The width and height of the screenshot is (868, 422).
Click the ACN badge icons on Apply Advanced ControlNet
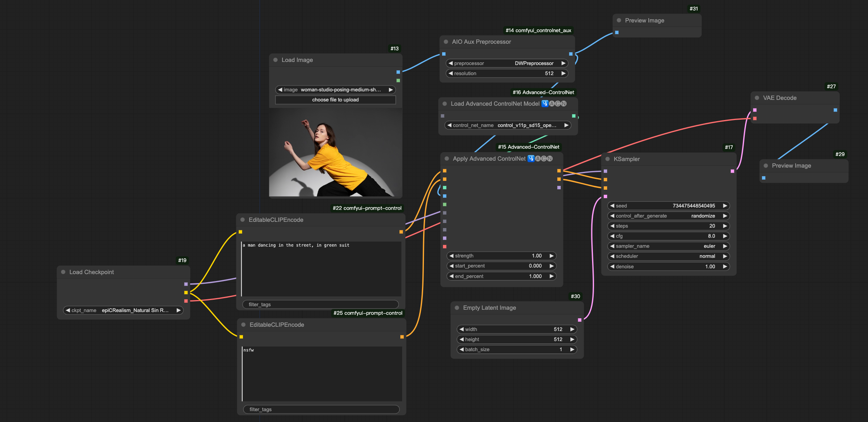coord(543,158)
